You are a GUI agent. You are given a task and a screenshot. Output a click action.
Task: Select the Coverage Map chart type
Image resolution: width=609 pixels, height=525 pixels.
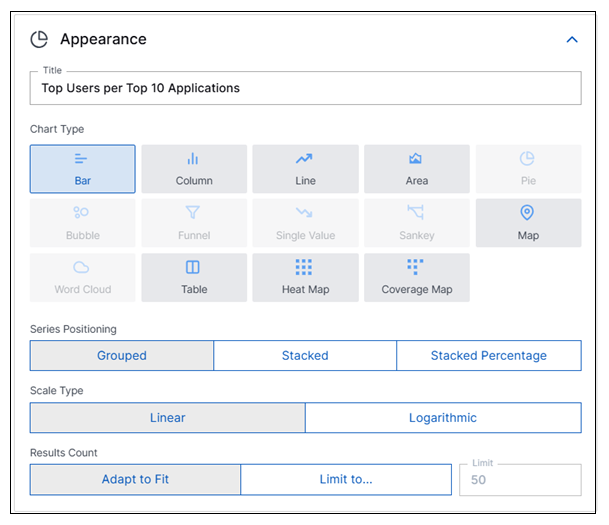(417, 278)
